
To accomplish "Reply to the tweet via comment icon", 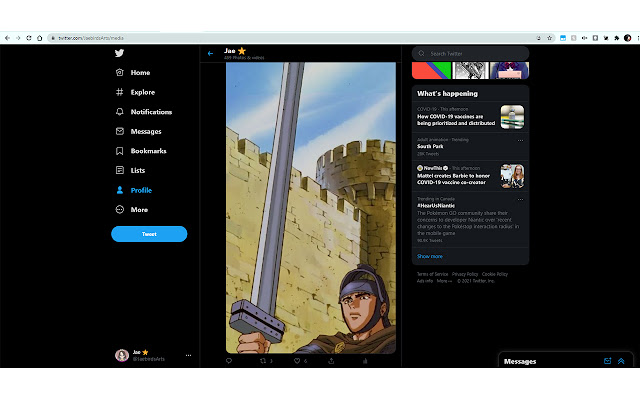I will click(229, 361).
